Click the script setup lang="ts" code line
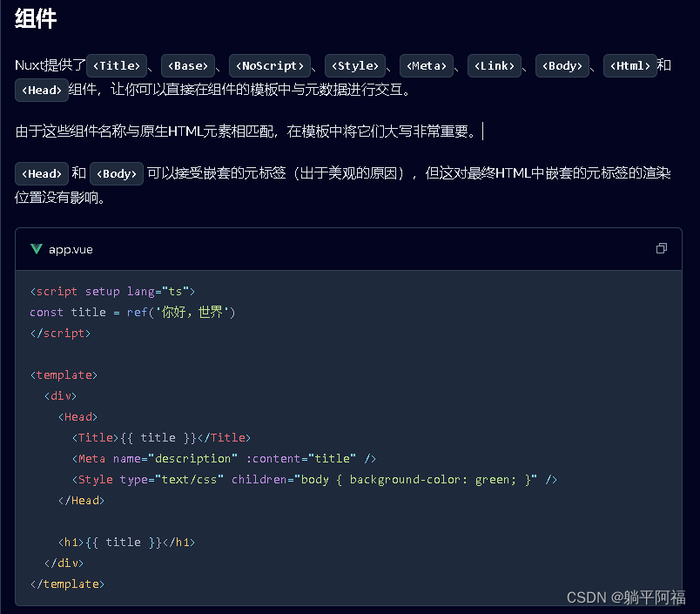This screenshot has height=614, width=700. (x=112, y=291)
